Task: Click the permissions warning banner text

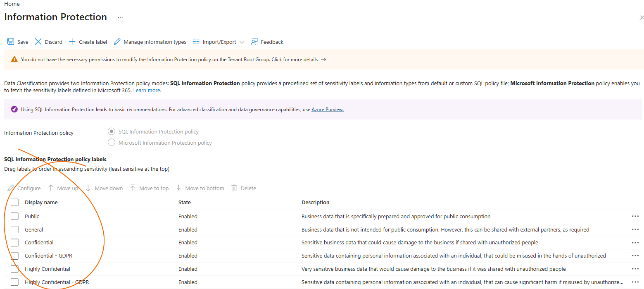Action: coord(169,60)
